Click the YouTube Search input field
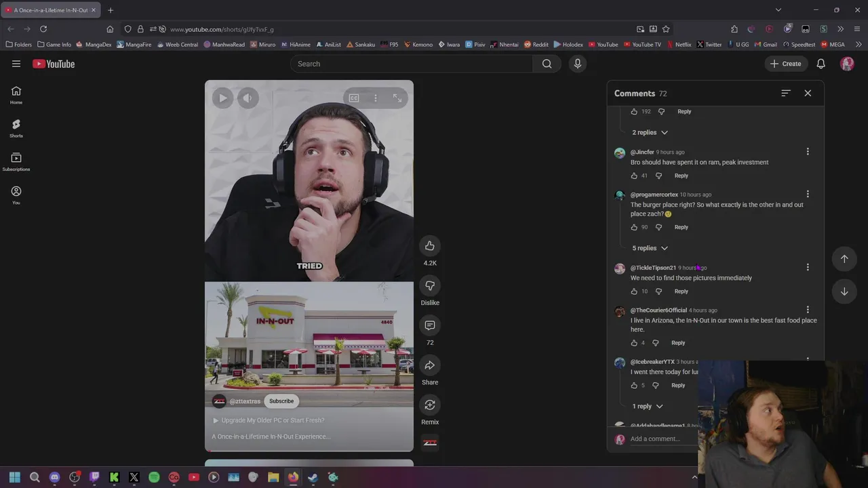This screenshot has width=868, height=488. pyautogui.click(x=412, y=64)
